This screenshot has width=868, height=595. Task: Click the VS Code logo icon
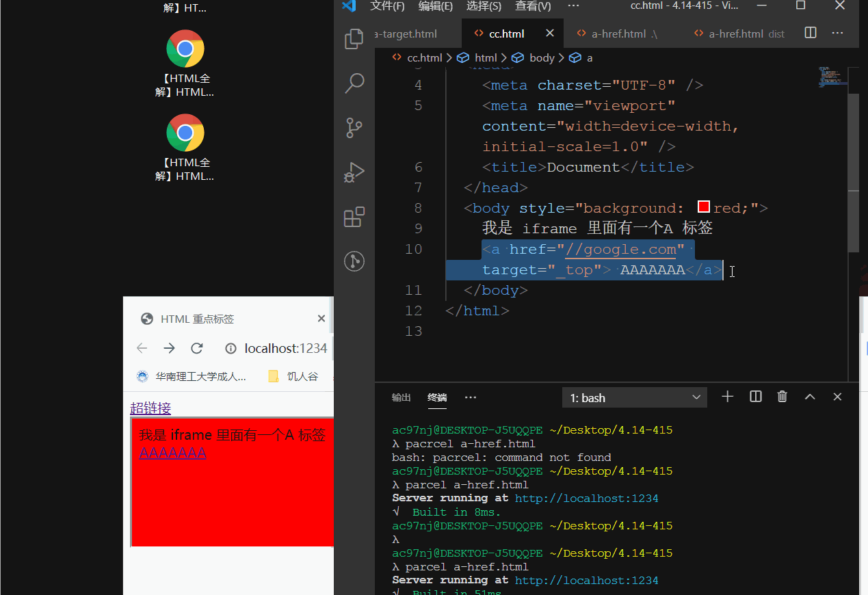click(349, 6)
